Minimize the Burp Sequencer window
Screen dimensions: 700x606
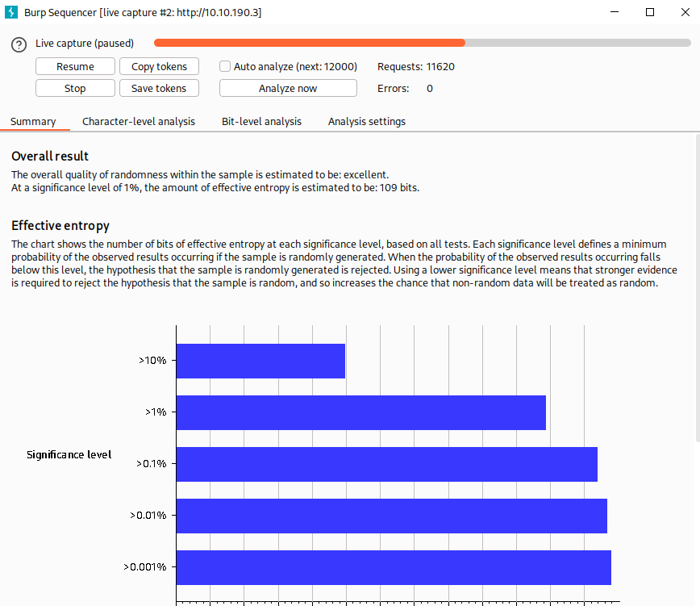click(x=615, y=12)
